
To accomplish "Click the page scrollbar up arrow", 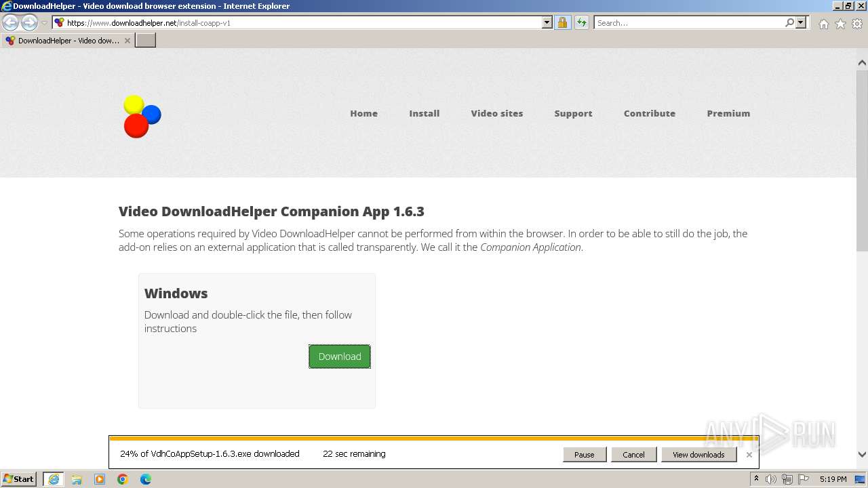I will 862,62.
